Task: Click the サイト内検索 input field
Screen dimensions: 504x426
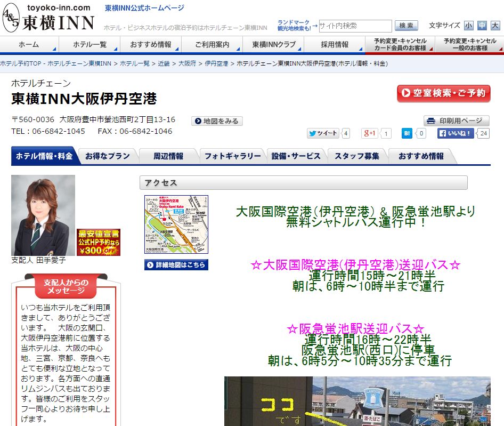Action: 355,26
